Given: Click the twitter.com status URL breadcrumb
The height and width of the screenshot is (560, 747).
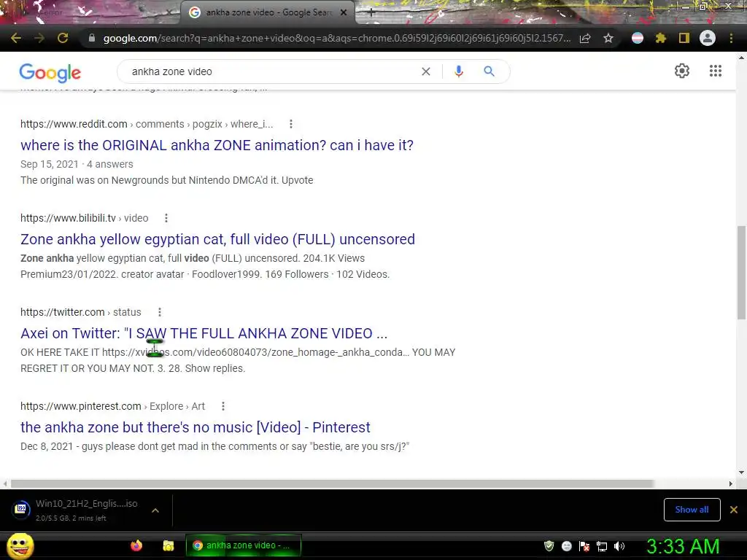Looking at the screenshot, I should coord(81,312).
